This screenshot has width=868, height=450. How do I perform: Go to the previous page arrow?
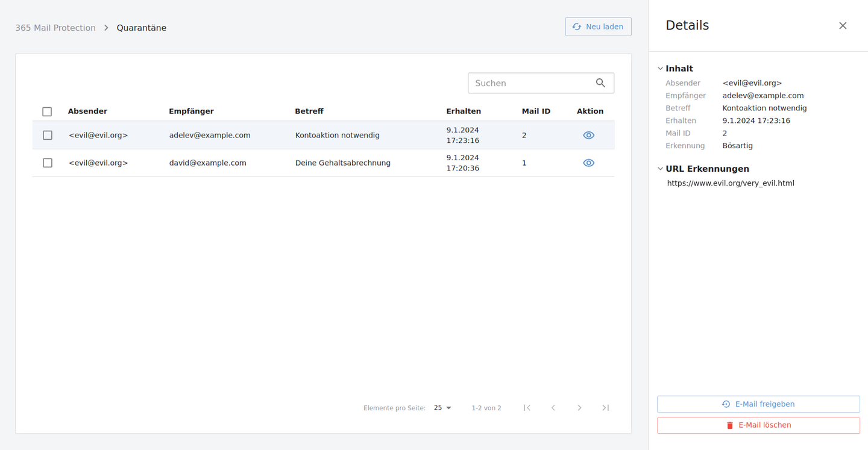click(553, 408)
